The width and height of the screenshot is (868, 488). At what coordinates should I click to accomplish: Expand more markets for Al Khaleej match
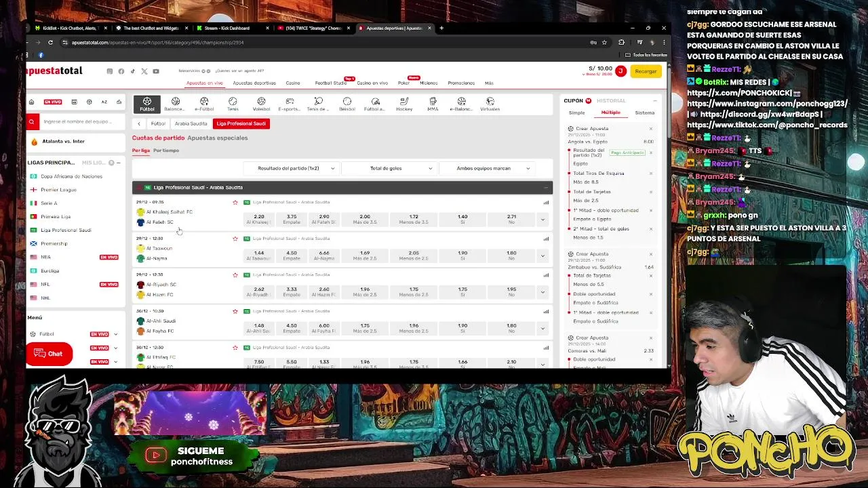point(542,219)
